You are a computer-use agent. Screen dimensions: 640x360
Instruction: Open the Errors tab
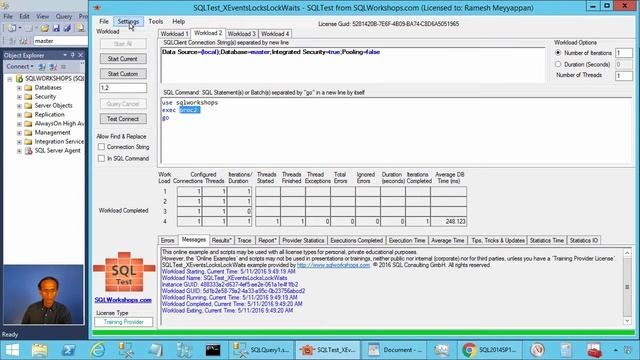click(x=167, y=240)
